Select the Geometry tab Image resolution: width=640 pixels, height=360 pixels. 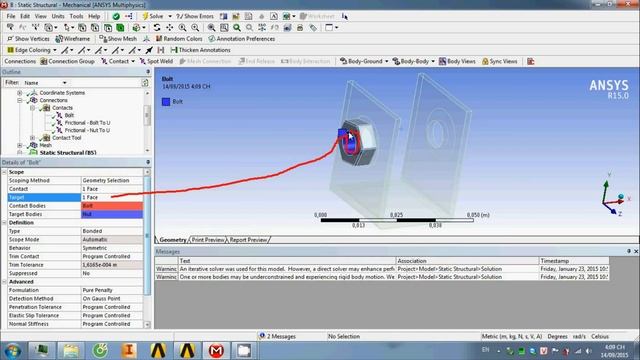(173, 240)
